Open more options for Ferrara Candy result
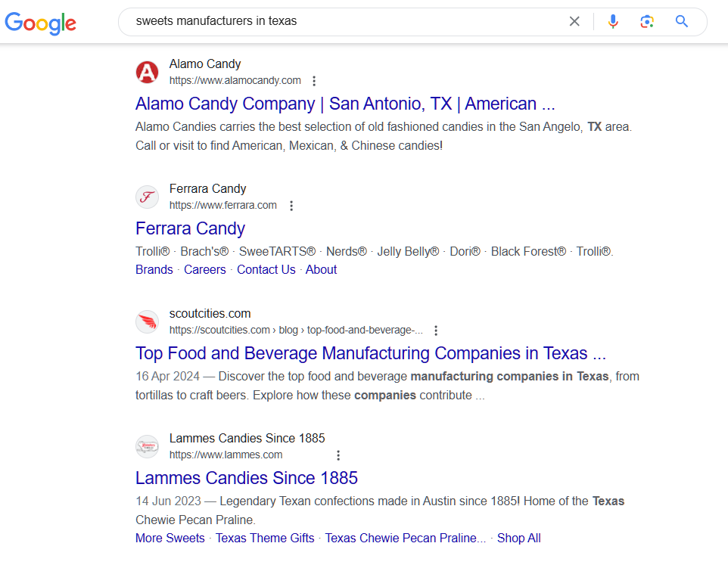The image size is (728, 568). point(291,206)
